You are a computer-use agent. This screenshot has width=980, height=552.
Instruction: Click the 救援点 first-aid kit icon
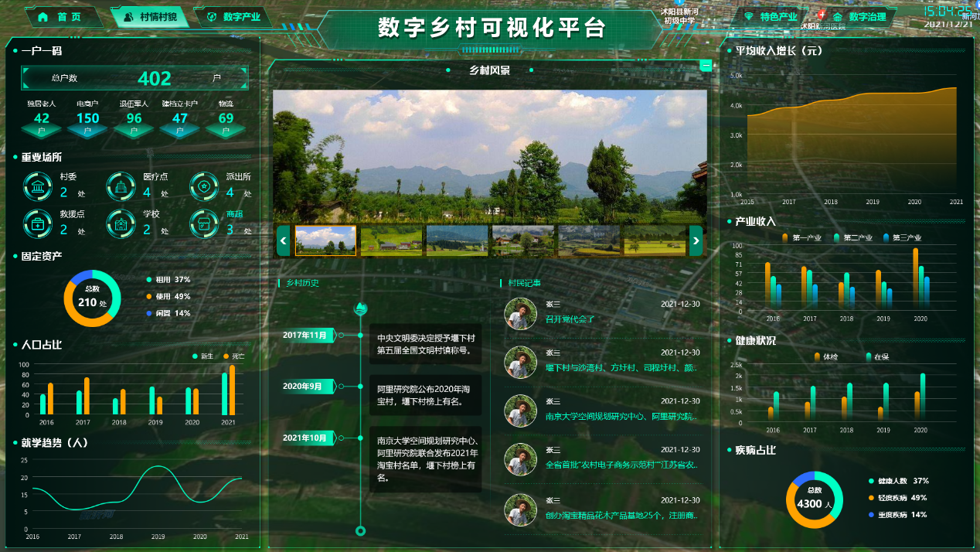point(37,223)
